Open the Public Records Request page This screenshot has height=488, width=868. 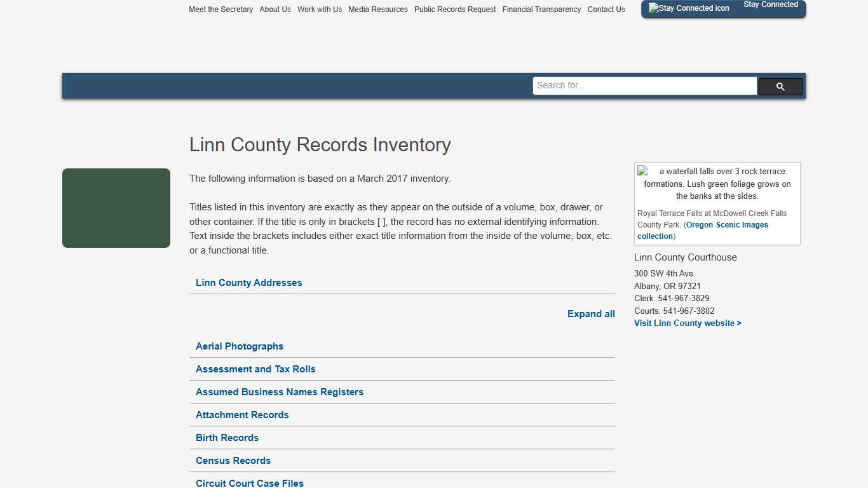[454, 9]
